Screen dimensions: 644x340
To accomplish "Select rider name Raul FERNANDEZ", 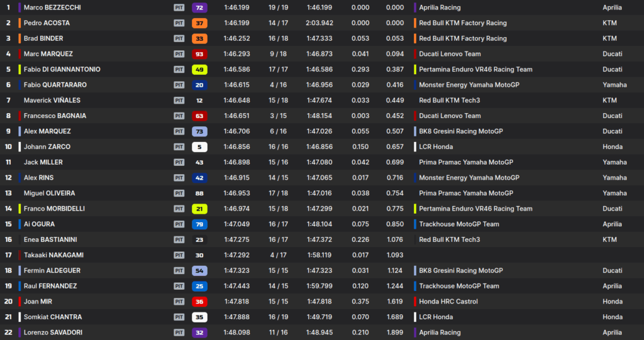I will (50, 286).
